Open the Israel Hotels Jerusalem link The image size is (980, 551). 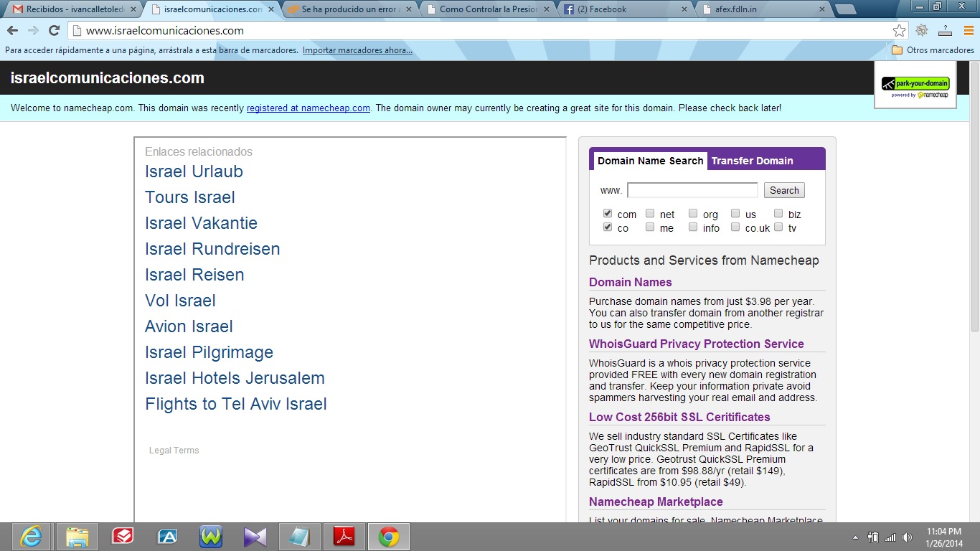tap(235, 378)
